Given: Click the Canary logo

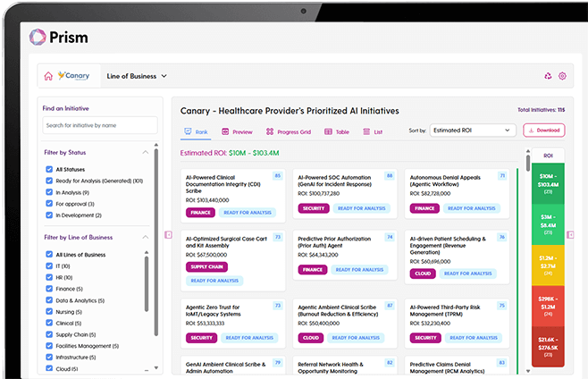Looking at the screenshot, I should [x=73, y=76].
